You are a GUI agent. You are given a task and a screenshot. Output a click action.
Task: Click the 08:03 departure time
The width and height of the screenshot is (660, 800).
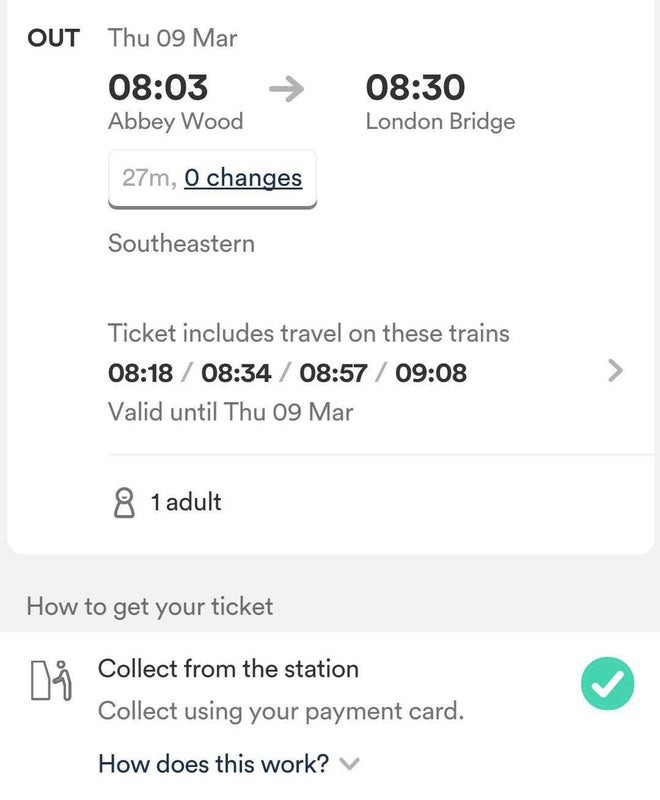[x=158, y=88]
